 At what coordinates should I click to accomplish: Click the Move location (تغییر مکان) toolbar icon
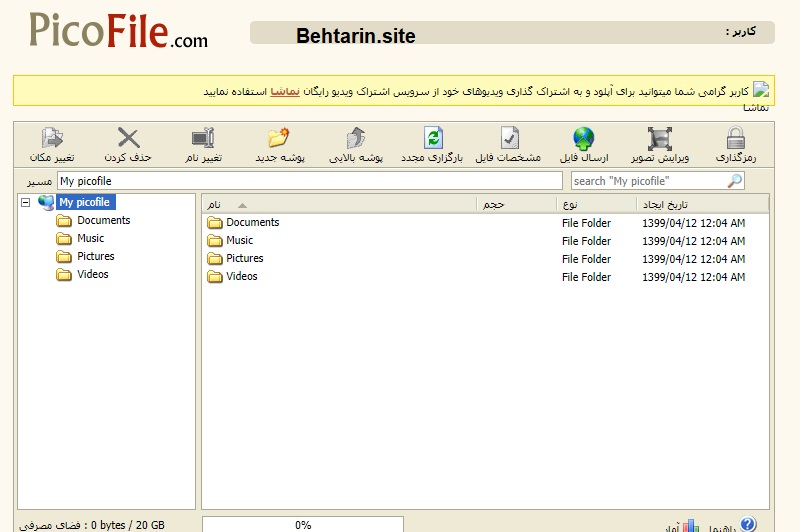52,138
